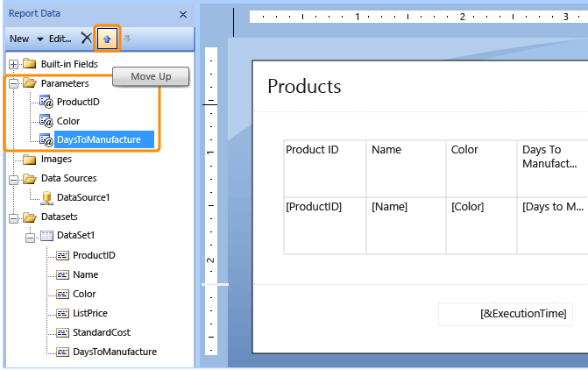Screen dimensions: 588x370
Task: Click the dataset Color field icon
Action: 62,294
